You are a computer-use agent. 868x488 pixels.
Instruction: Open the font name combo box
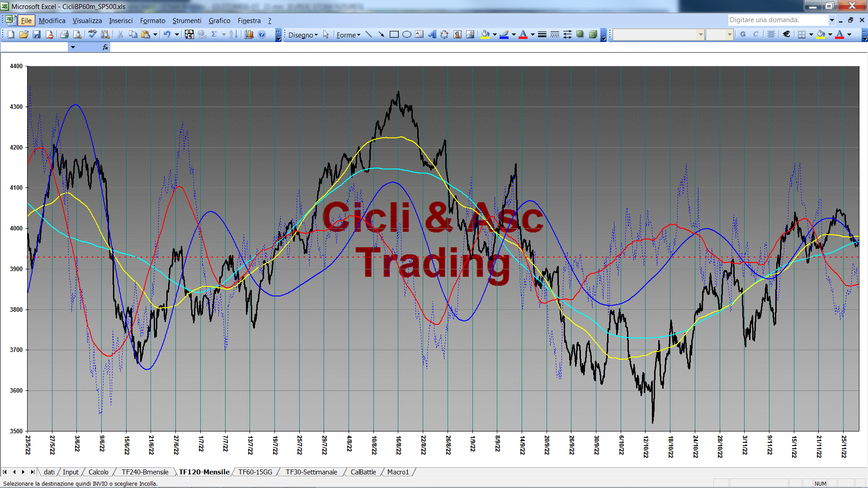click(x=659, y=34)
